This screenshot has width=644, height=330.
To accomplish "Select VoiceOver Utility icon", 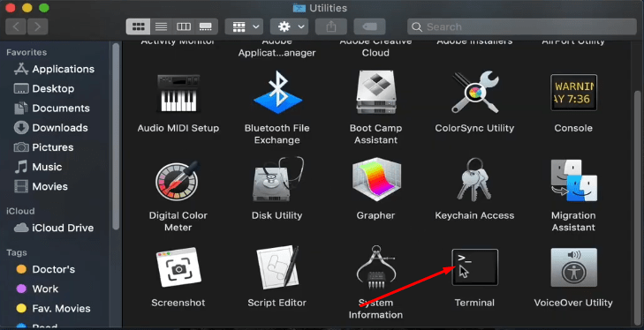I will pos(573,267).
